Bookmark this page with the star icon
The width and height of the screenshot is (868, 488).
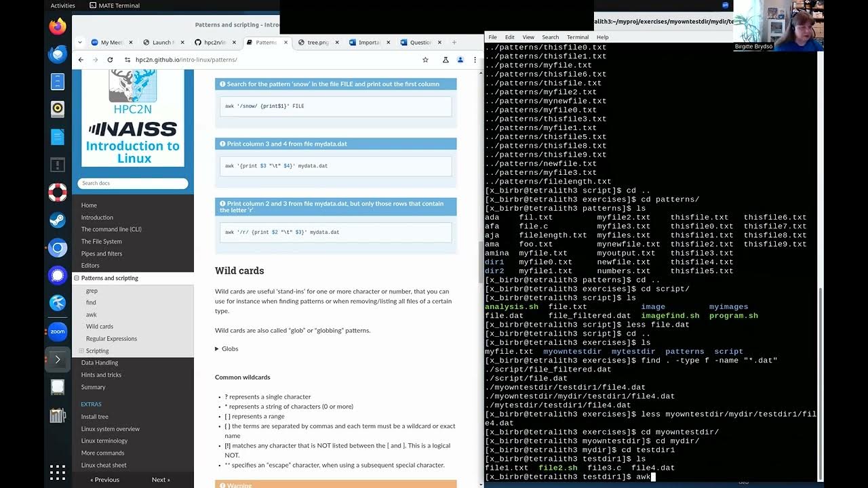(425, 60)
